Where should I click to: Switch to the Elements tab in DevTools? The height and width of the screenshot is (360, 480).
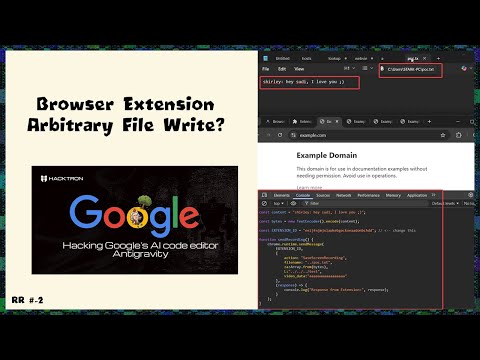(281, 195)
